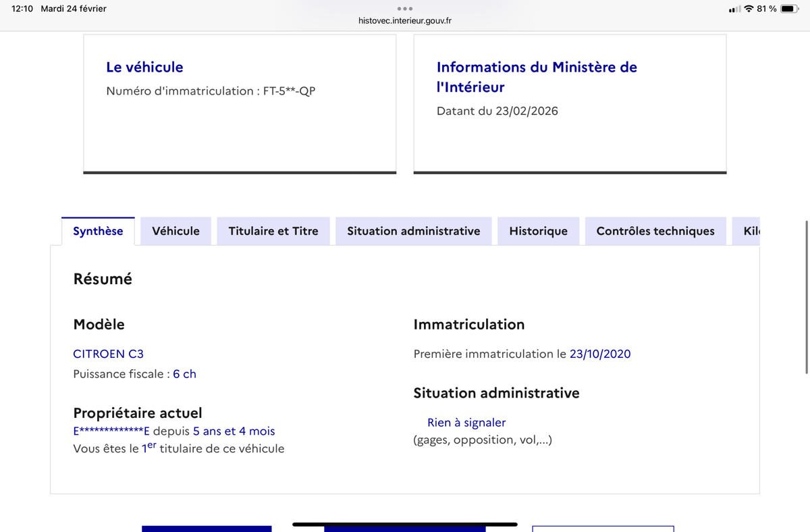Tap the battery icon in status bar

pos(789,9)
